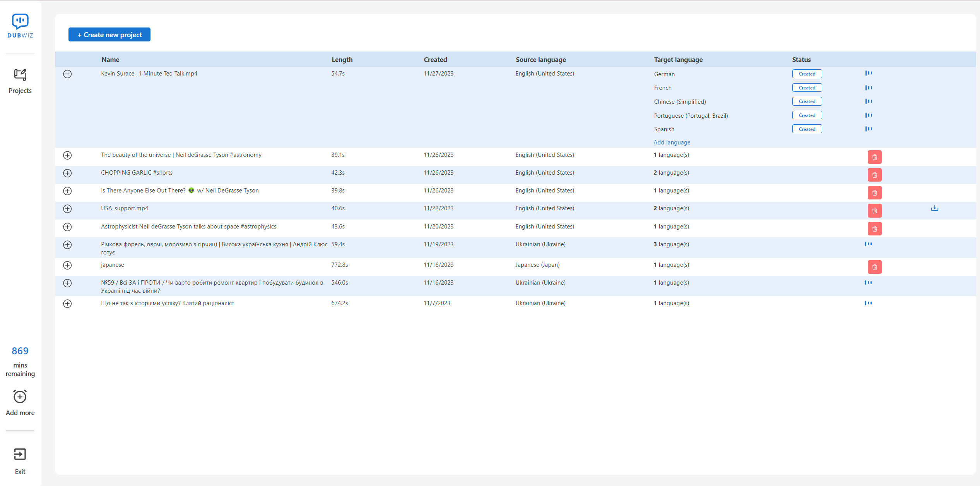
Task: Delete the japanese project
Action: pyautogui.click(x=874, y=267)
